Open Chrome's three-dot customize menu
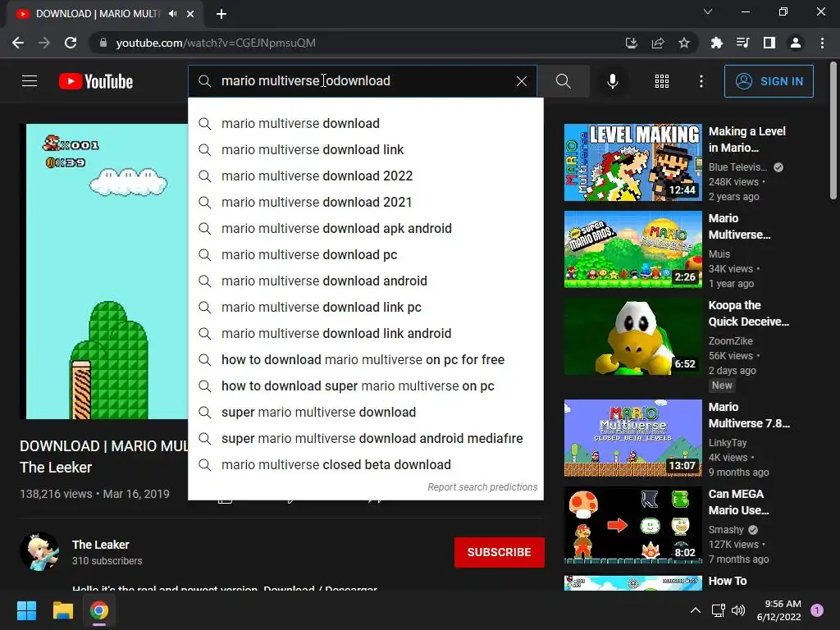Screen dimensions: 840x630 [822, 43]
